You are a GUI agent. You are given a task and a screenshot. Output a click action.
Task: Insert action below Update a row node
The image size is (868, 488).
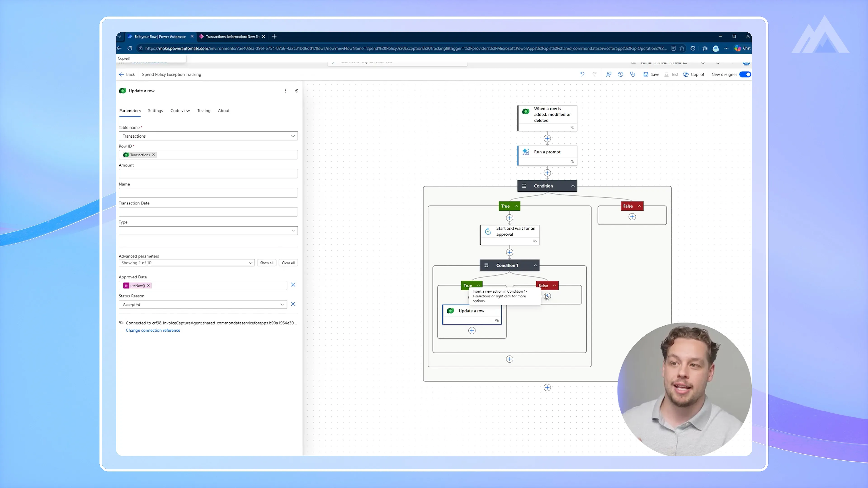point(472,331)
